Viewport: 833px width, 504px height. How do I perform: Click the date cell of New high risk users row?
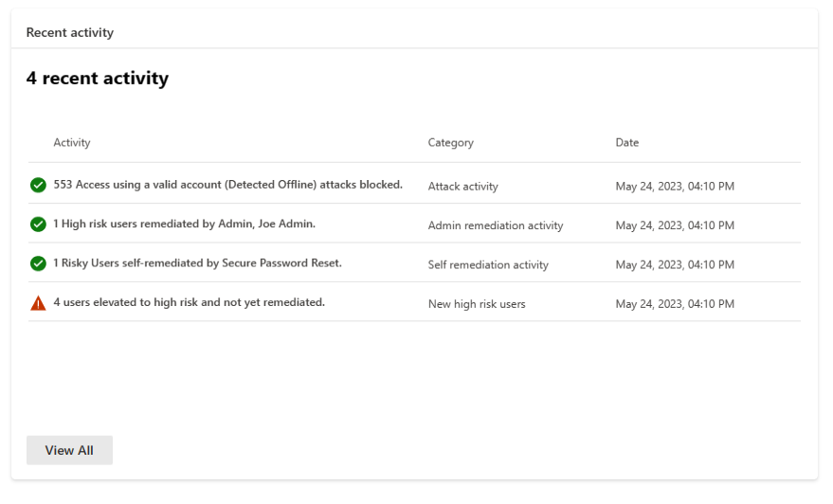tap(675, 304)
